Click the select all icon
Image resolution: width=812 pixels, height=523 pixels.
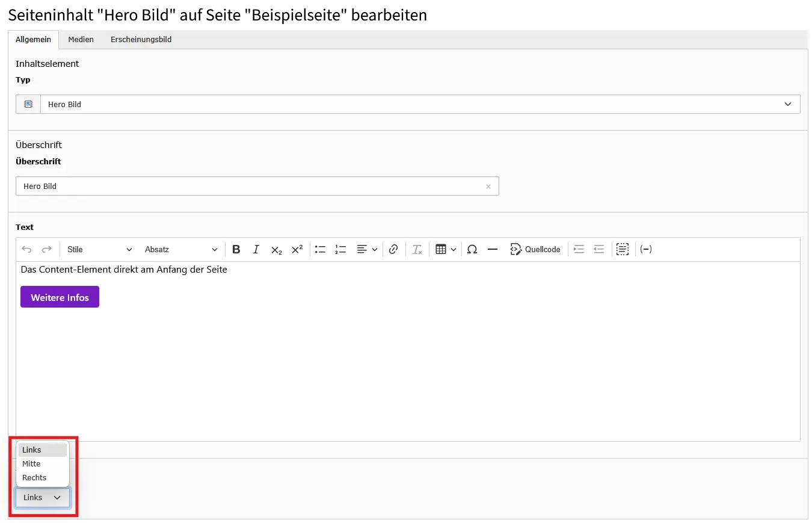(623, 249)
